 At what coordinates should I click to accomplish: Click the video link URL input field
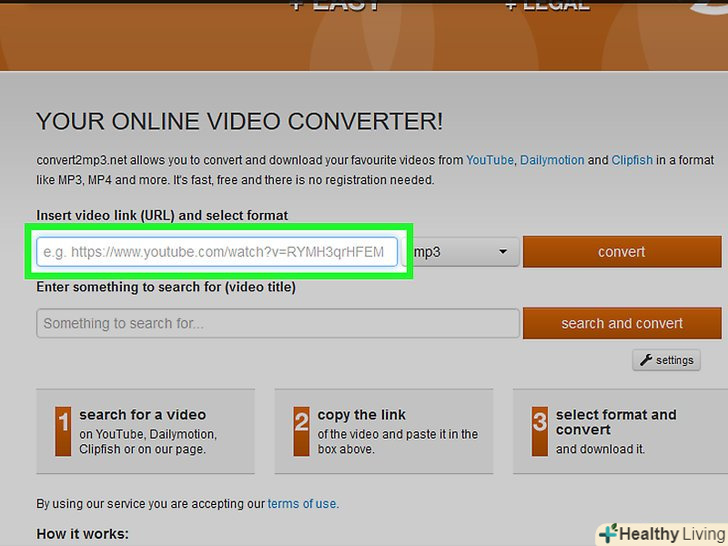(x=217, y=252)
